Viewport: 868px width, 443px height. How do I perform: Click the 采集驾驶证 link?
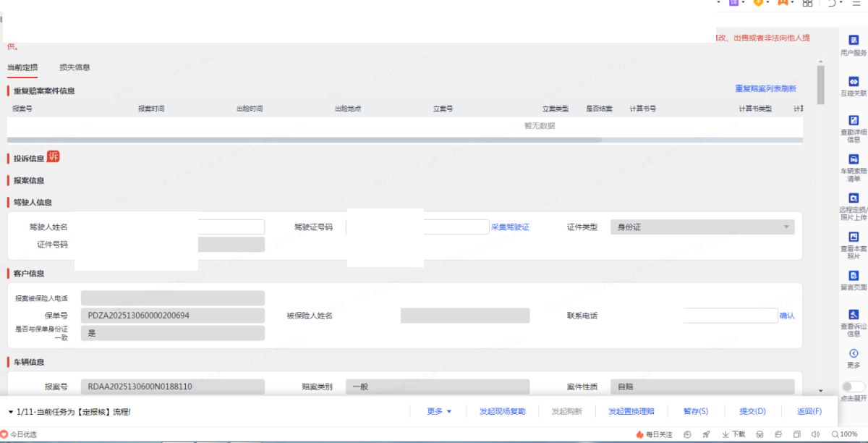510,227
